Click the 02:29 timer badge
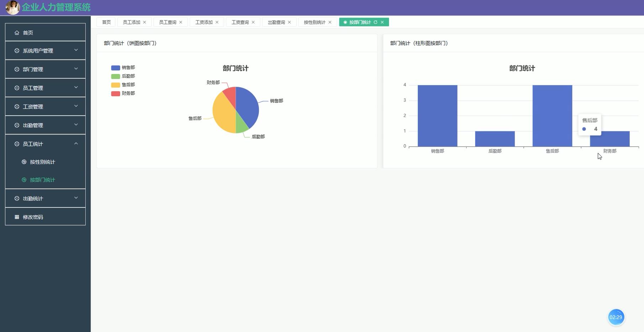The height and width of the screenshot is (332, 644). 616,317
